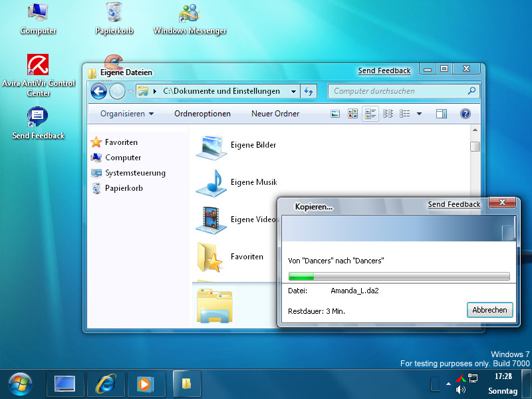This screenshot has height=399, width=532.
Task: Switch to large tile view icon
Action: pos(352,114)
